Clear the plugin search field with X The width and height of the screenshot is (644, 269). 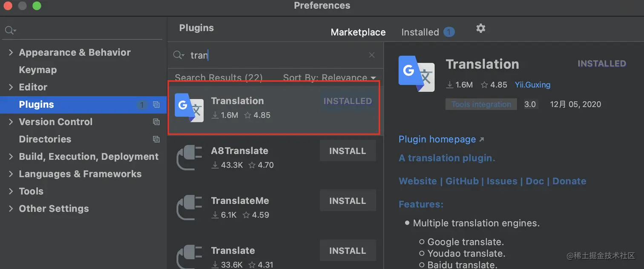(372, 55)
